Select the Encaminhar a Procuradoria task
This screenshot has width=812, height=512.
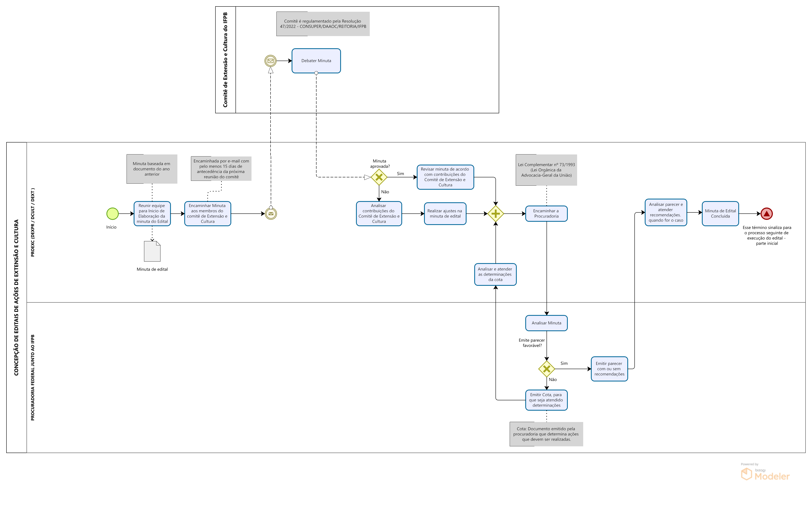(546, 214)
